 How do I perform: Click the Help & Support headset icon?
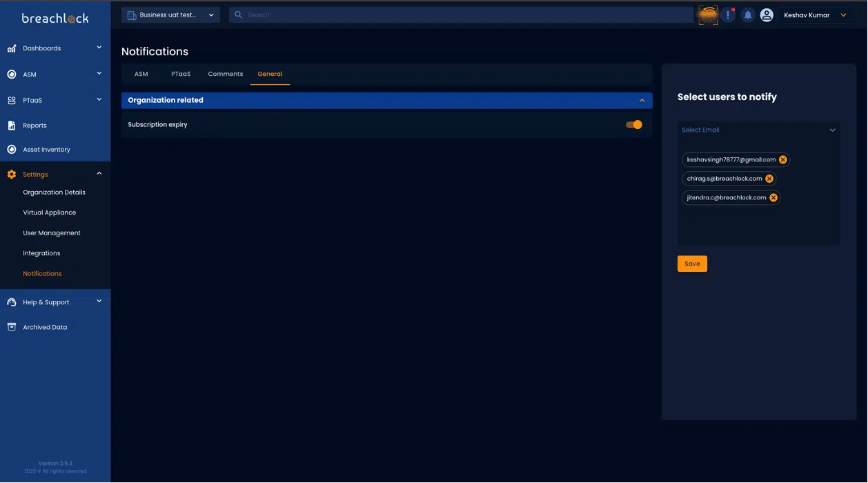(x=12, y=302)
